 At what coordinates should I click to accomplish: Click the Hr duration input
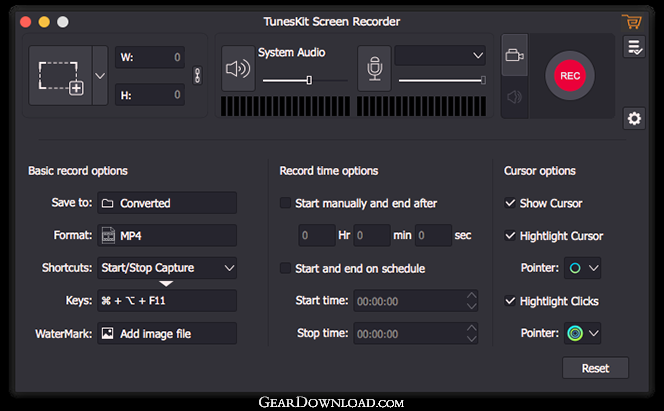click(x=317, y=235)
